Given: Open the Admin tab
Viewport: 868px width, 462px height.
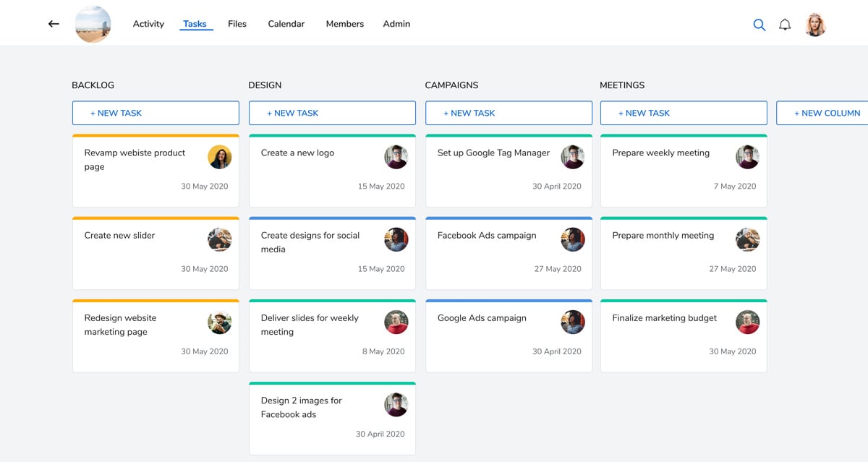Looking at the screenshot, I should [x=396, y=24].
